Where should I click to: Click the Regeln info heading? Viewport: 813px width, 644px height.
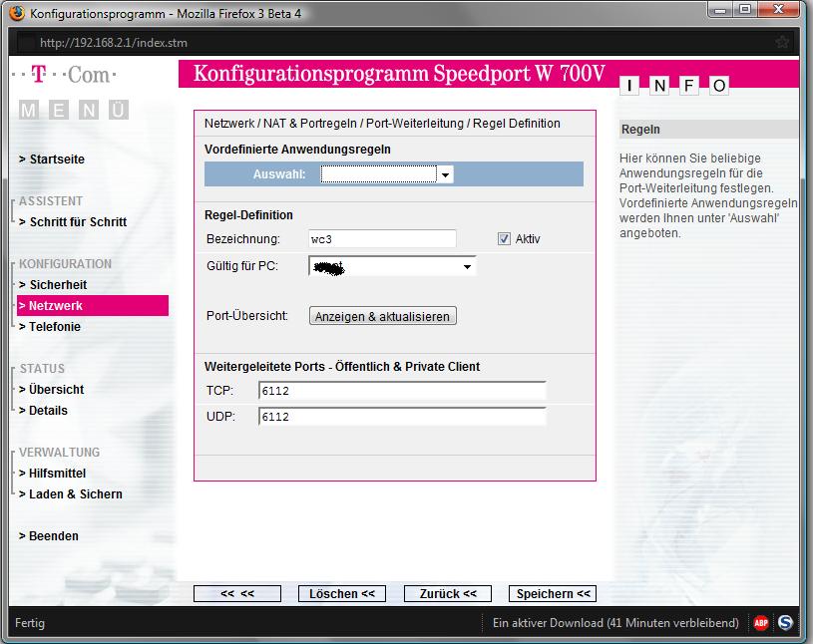tap(640, 129)
